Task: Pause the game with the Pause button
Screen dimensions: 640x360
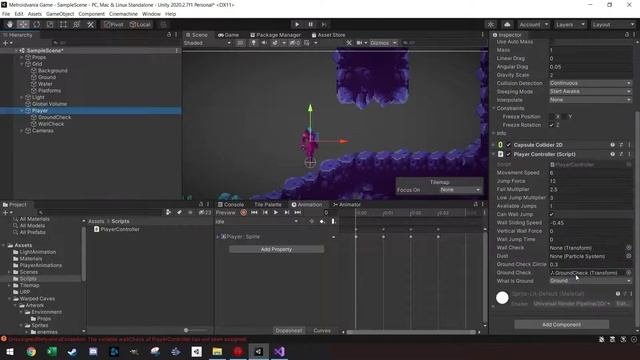Action: (x=310, y=24)
